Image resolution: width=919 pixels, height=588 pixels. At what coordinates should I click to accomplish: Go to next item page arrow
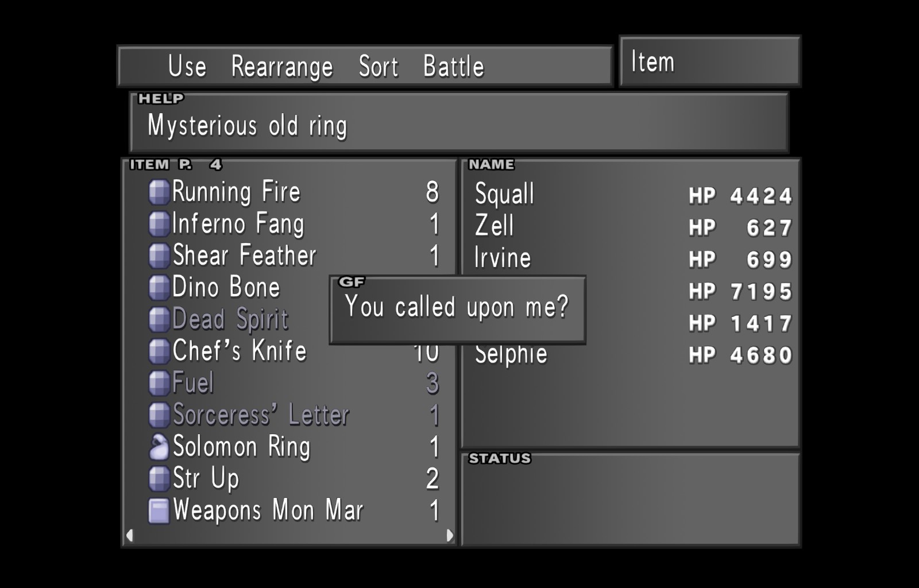tap(450, 535)
